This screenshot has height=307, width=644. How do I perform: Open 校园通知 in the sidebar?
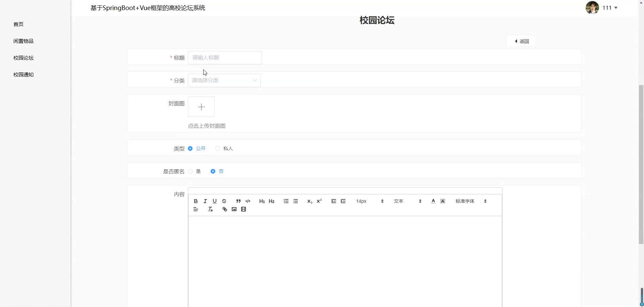click(23, 74)
